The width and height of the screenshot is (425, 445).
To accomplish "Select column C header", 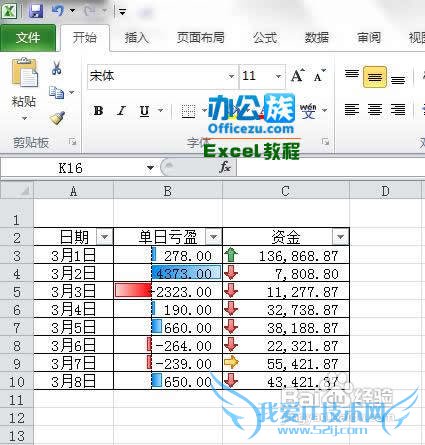I will pyautogui.click(x=285, y=191).
